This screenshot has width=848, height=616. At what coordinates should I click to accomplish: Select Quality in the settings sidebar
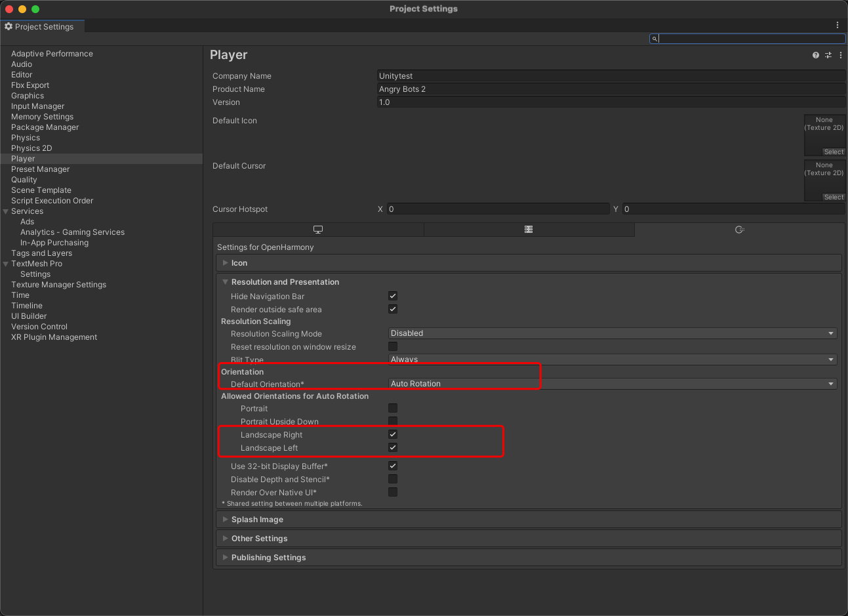pos(24,180)
